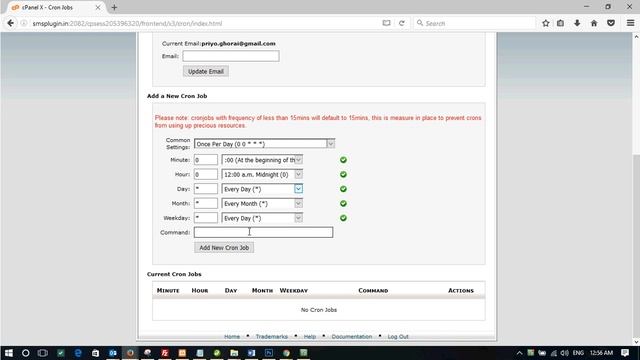Switch to FileZilla on taskbar
640x360 pixels.
click(x=165, y=353)
